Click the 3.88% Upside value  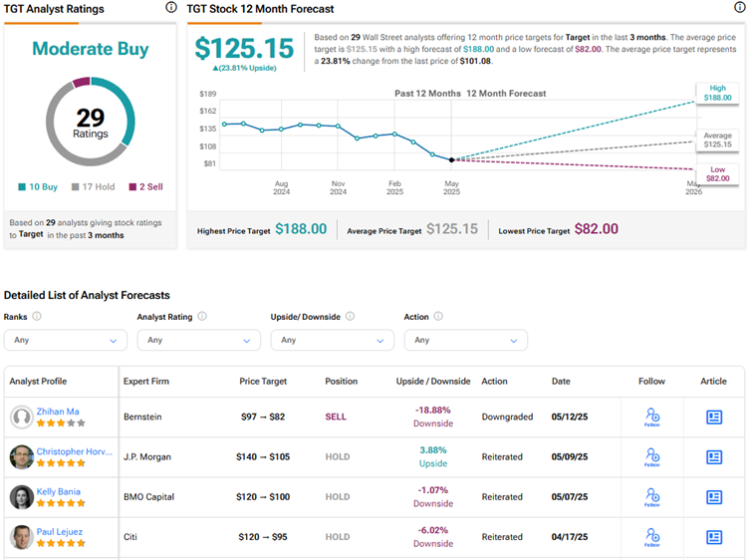click(433, 456)
